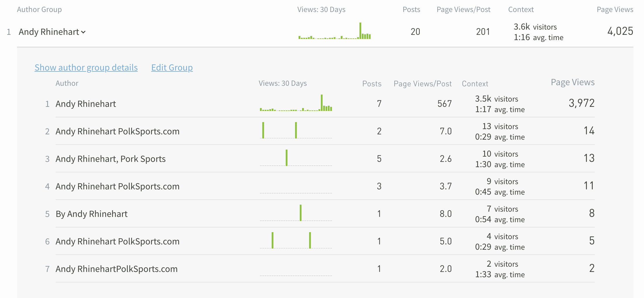The height and width of the screenshot is (298, 644).
Task: Click the 4,025 page views total
Action: 620,31
